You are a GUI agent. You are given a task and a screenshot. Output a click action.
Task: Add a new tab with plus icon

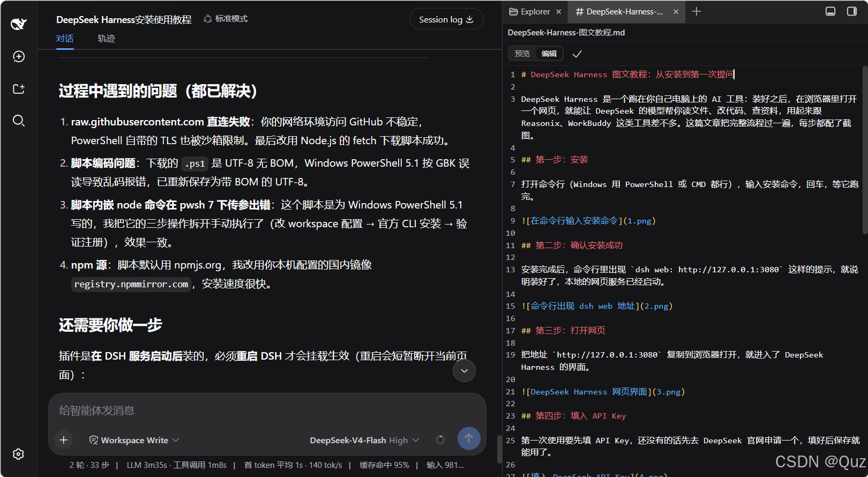pyautogui.click(x=697, y=11)
